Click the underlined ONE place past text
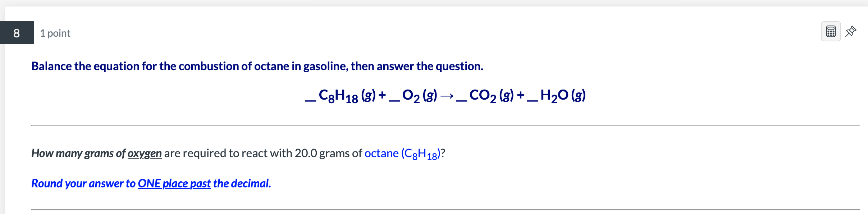868x214 pixels. click(x=174, y=183)
